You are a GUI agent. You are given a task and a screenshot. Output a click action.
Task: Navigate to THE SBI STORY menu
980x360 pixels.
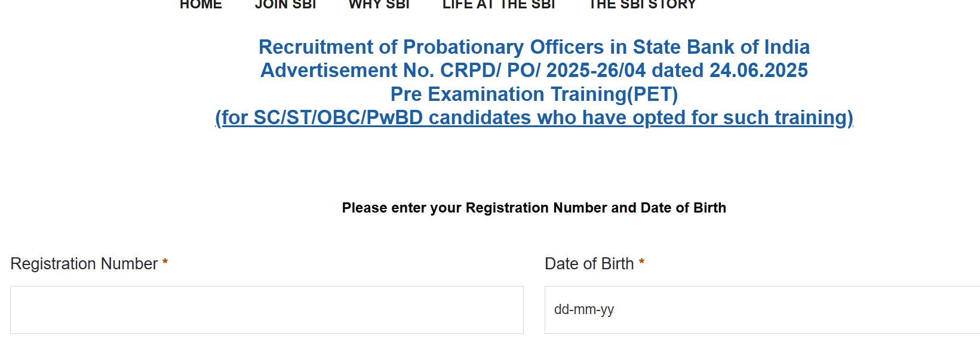click(643, 4)
